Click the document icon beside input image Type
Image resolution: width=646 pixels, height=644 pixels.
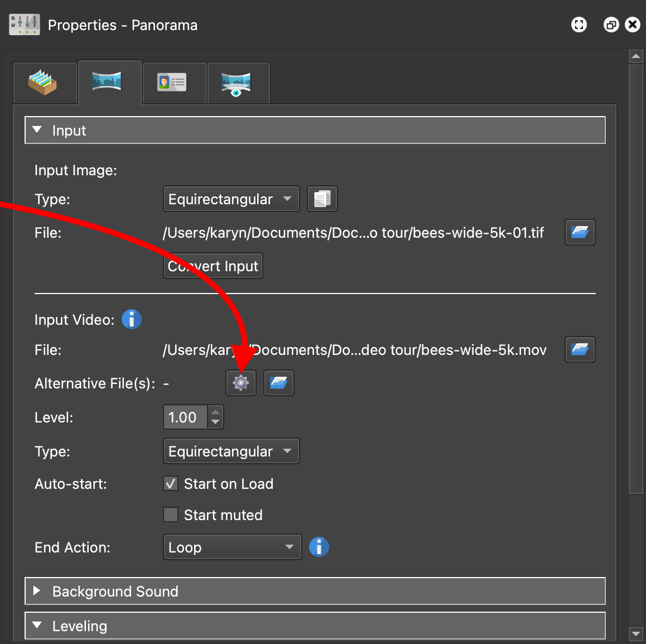tap(322, 199)
